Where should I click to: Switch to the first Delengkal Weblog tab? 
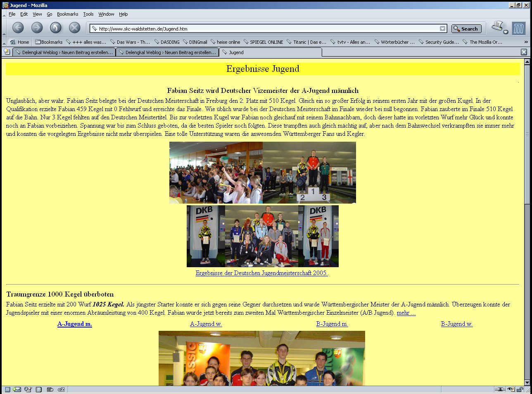click(64, 52)
